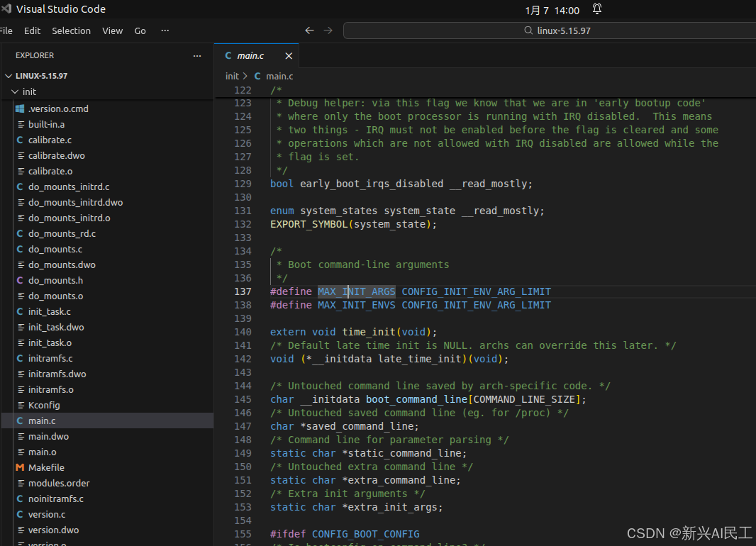Click the forward navigation arrow
The image size is (756, 546).
pos(326,30)
